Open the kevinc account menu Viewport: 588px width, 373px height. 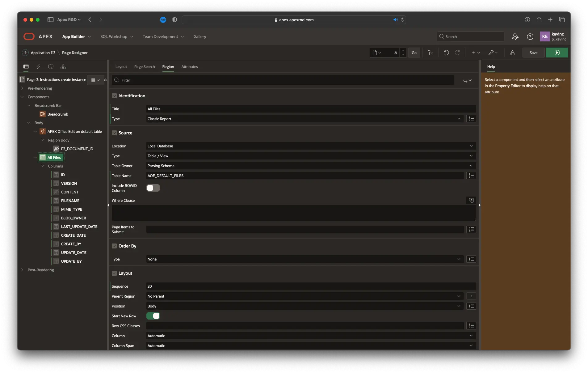(x=553, y=36)
